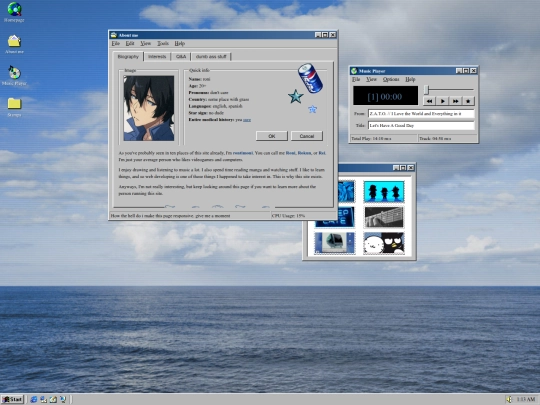
Task: Click the Music Player title bar icon
Action: (354, 71)
